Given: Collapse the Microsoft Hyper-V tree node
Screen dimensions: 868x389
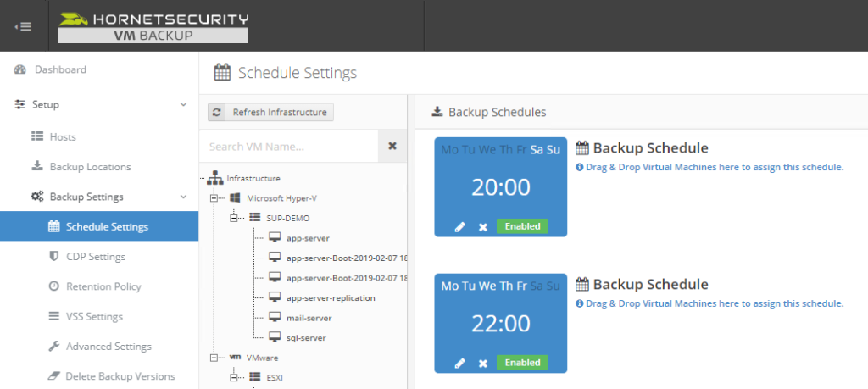Looking at the screenshot, I should coord(215,198).
